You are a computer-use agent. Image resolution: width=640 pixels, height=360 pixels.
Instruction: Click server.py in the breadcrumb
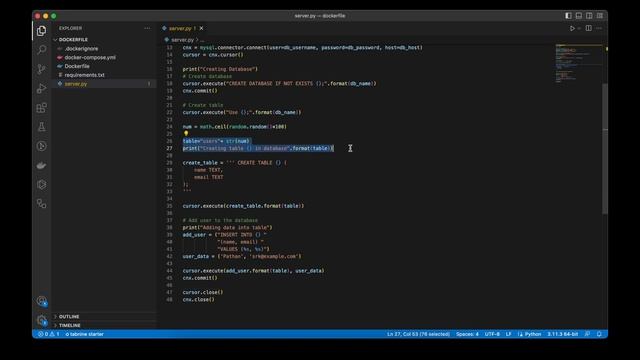pos(182,40)
